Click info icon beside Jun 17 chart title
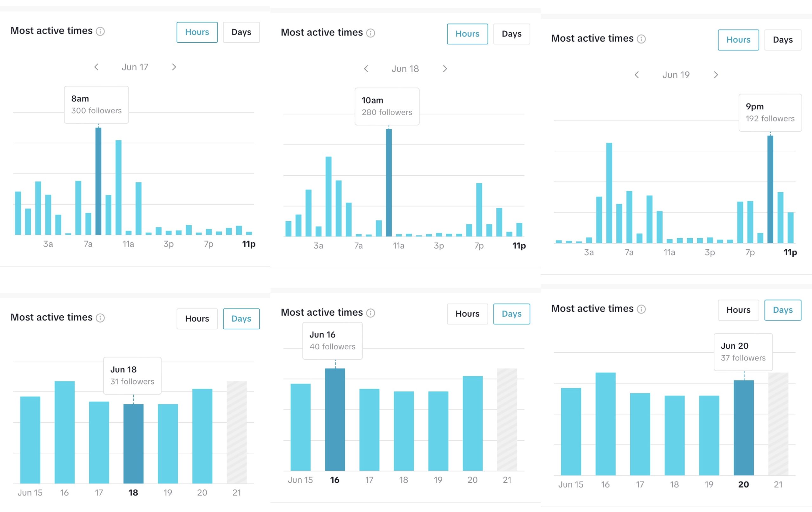Screen dimensions: 812x512 click(100, 31)
